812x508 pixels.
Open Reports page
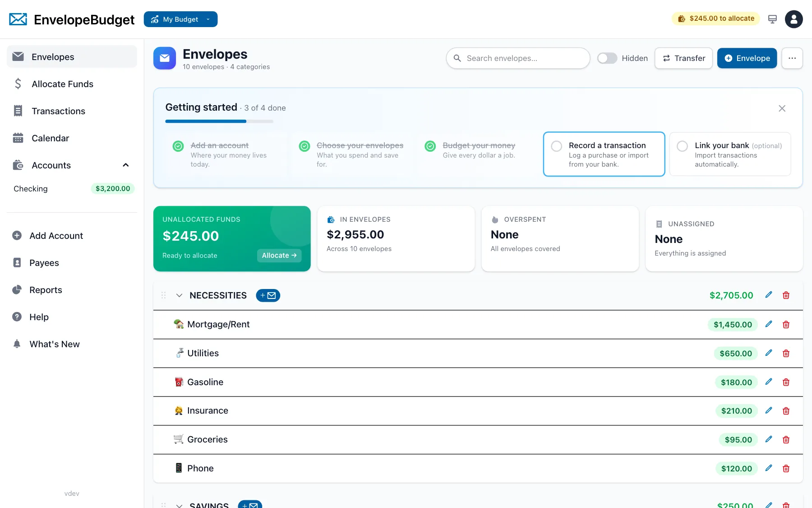tap(72, 289)
